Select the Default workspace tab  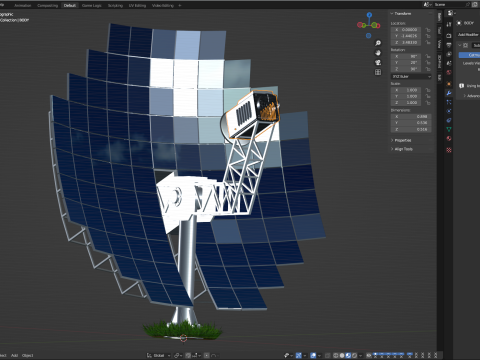[x=70, y=5]
